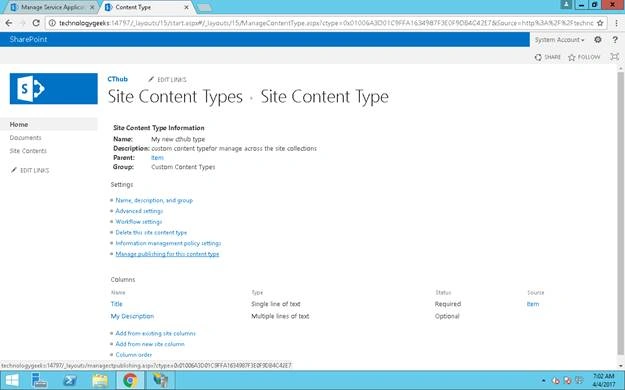625x390 pixels.
Task: Open the parent Item content type
Action: (157, 158)
